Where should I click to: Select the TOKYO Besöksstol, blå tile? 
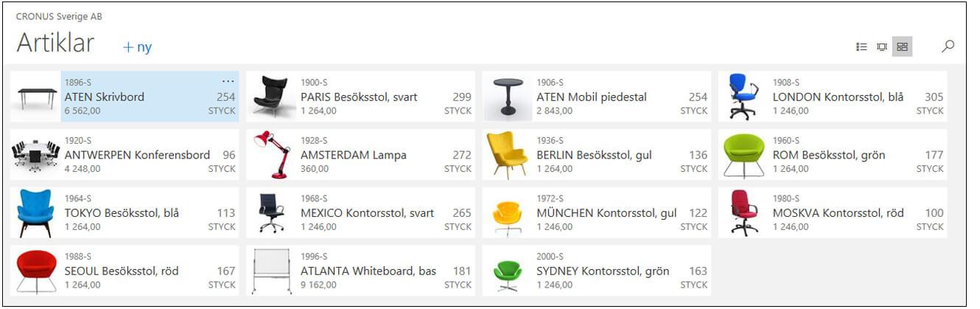122,213
